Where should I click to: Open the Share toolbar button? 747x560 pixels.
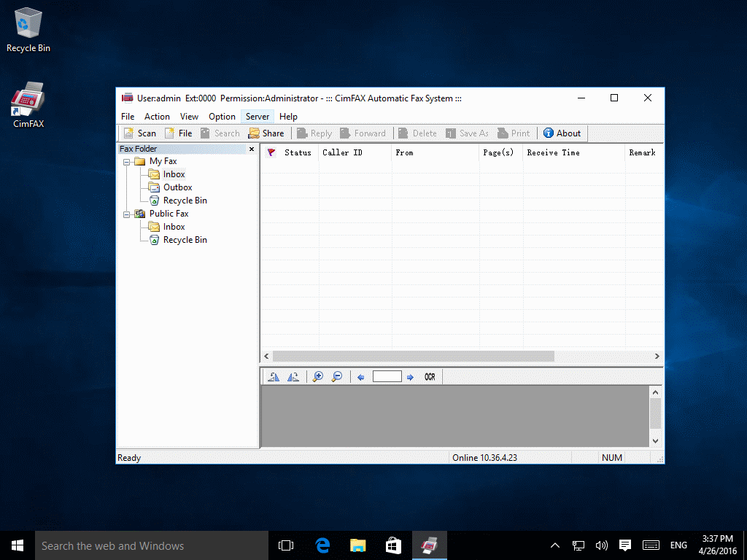click(266, 133)
